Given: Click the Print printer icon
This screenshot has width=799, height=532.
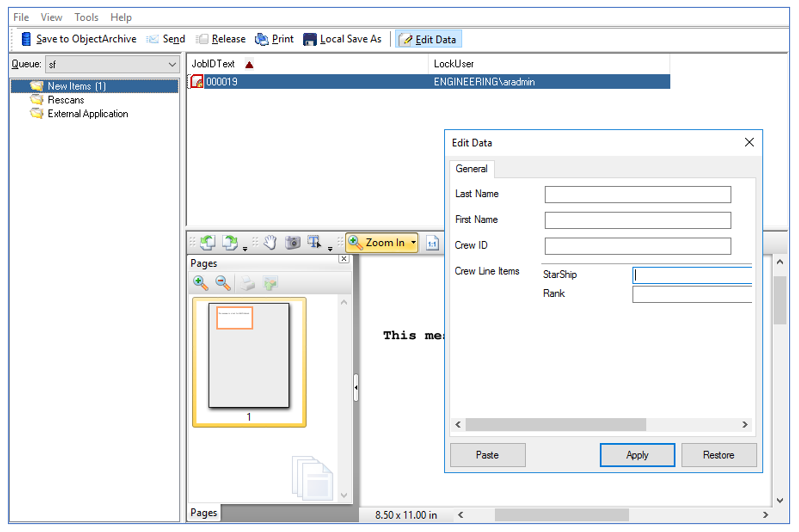Looking at the screenshot, I should click(x=261, y=39).
